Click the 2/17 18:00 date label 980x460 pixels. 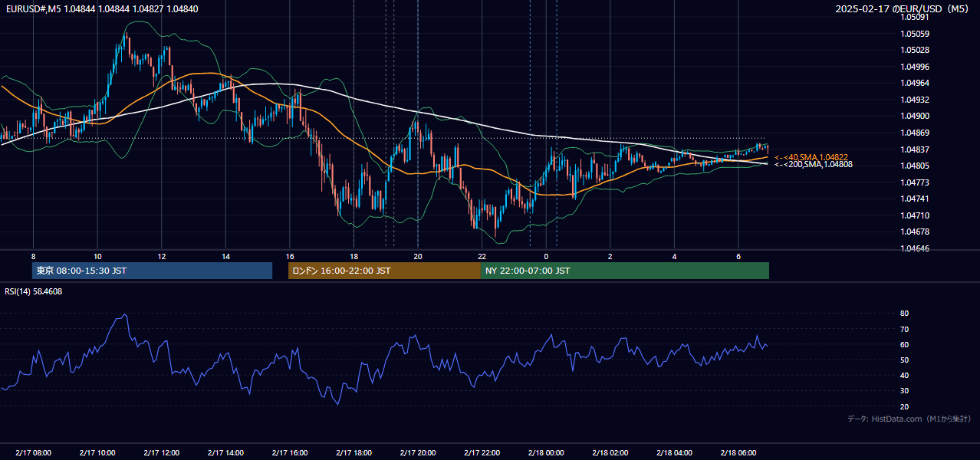(354, 453)
